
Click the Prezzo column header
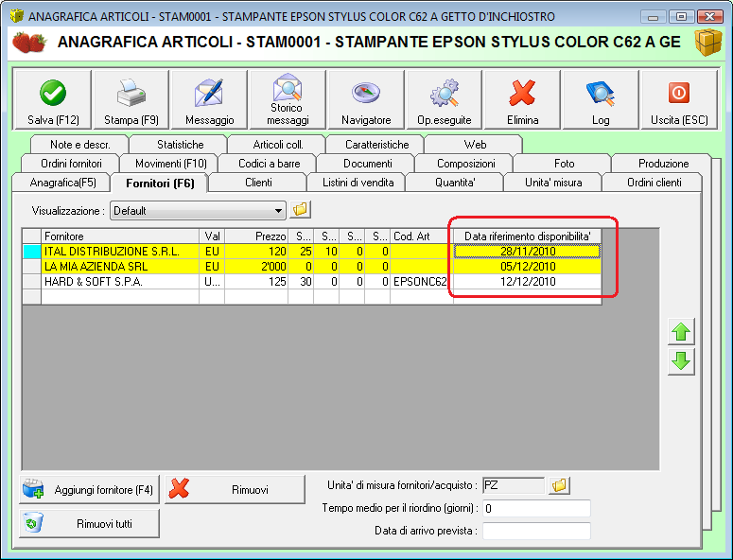coord(256,236)
